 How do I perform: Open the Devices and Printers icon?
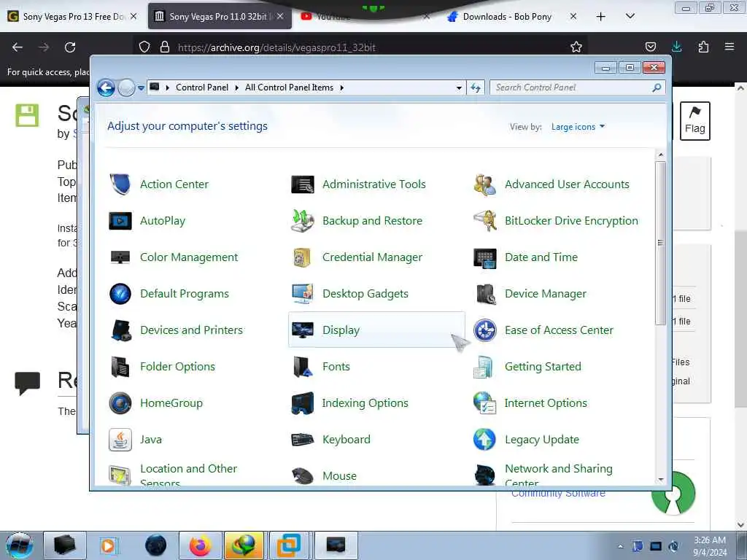[x=120, y=330]
